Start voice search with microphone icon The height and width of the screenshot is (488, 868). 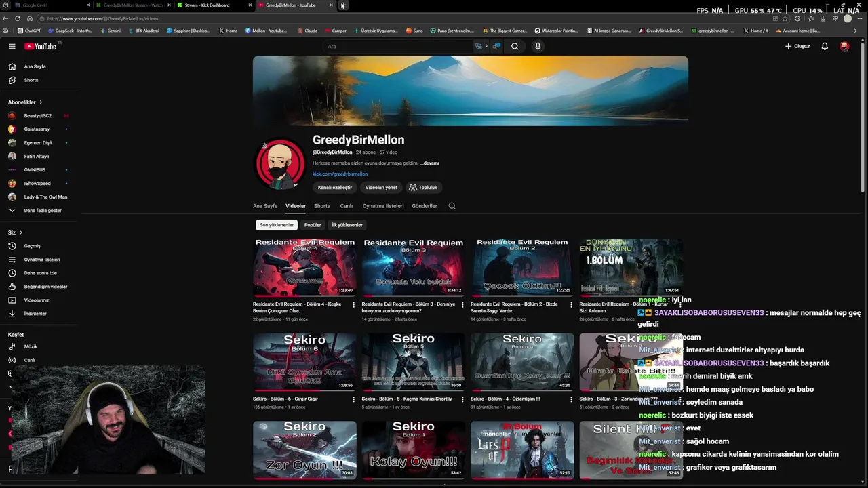tap(538, 46)
